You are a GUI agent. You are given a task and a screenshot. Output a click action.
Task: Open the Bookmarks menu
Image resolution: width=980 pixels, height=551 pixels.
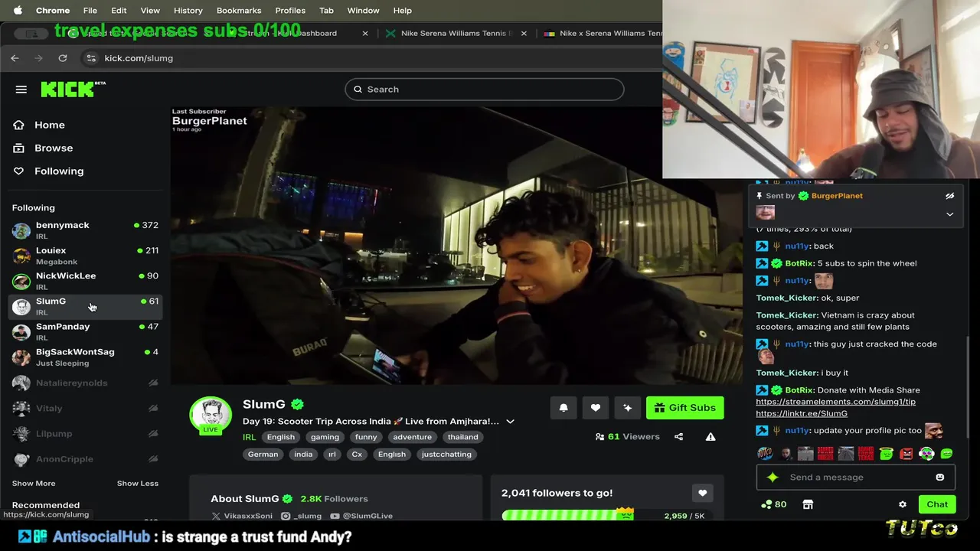click(239, 11)
